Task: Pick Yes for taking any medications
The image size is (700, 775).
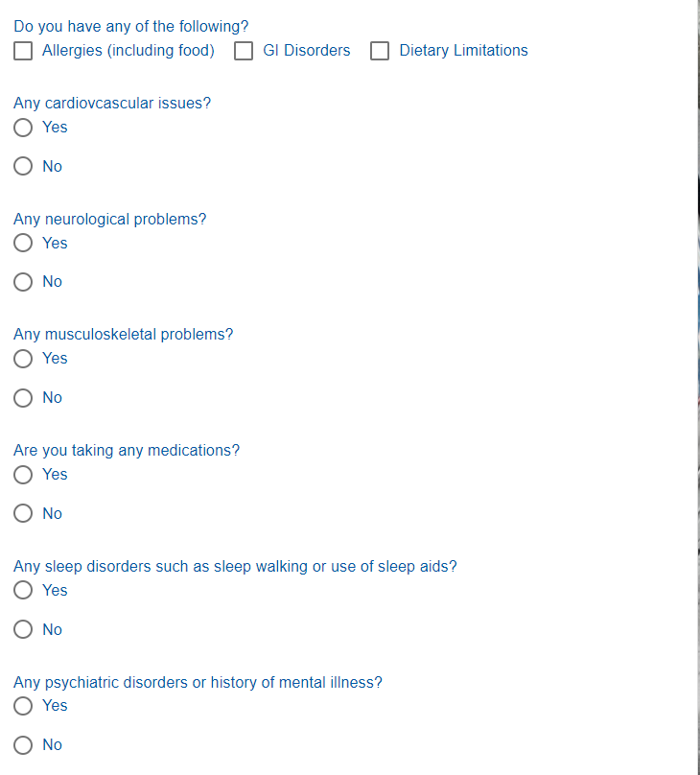Action: (23, 475)
